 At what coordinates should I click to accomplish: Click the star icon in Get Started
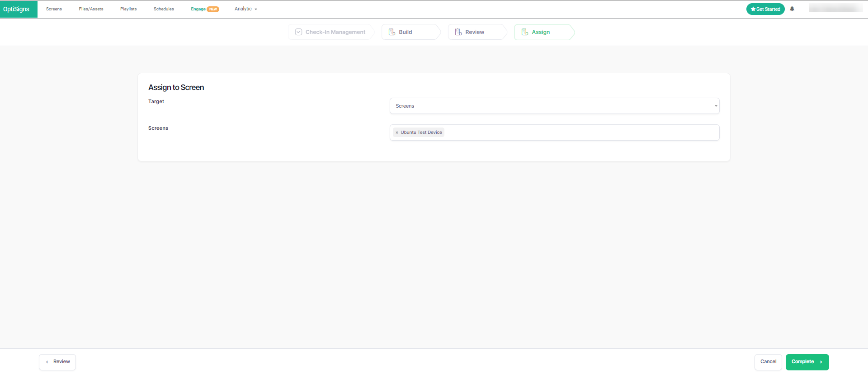coord(753,9)
